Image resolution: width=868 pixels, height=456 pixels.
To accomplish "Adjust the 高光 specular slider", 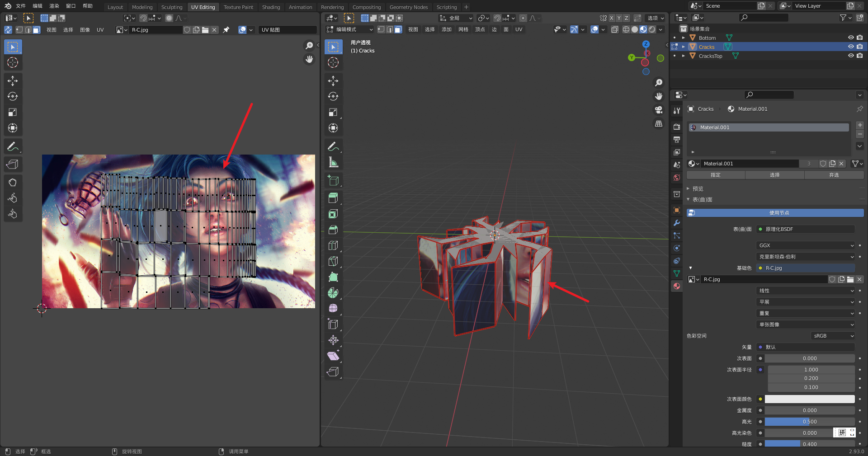I will [810, 422].
